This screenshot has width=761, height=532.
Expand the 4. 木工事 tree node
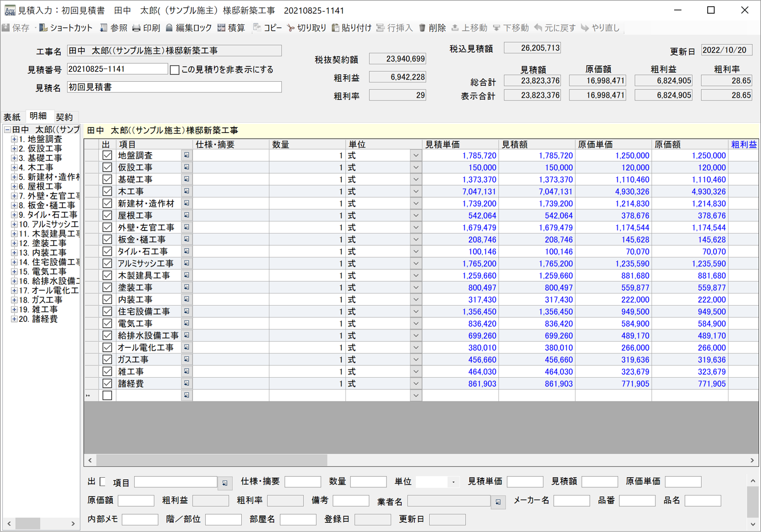[14, 168]
